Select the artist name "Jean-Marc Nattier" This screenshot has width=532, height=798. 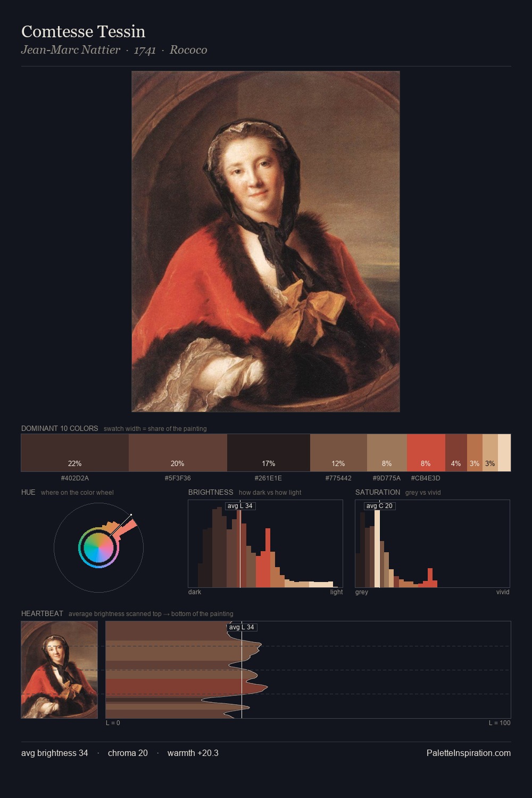click(x=71, y=50)
